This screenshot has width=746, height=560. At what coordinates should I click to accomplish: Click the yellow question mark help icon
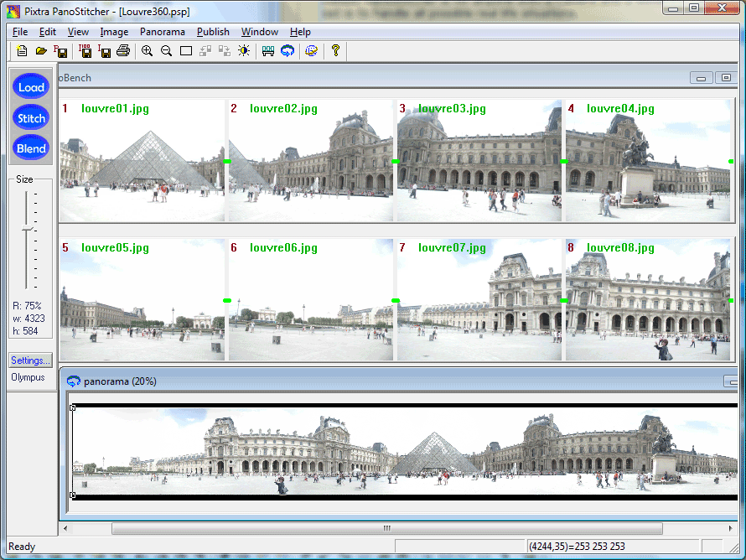pos(335,51)
